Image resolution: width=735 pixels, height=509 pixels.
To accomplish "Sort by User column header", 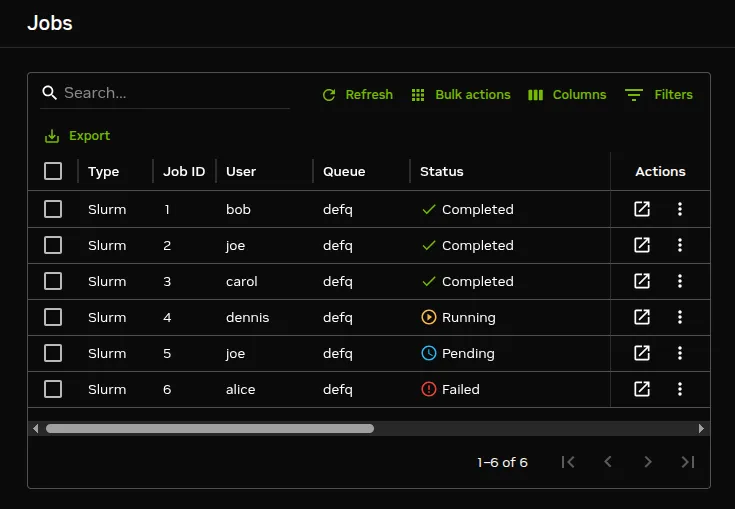I will pyautogui.click(x=241, y=172).
